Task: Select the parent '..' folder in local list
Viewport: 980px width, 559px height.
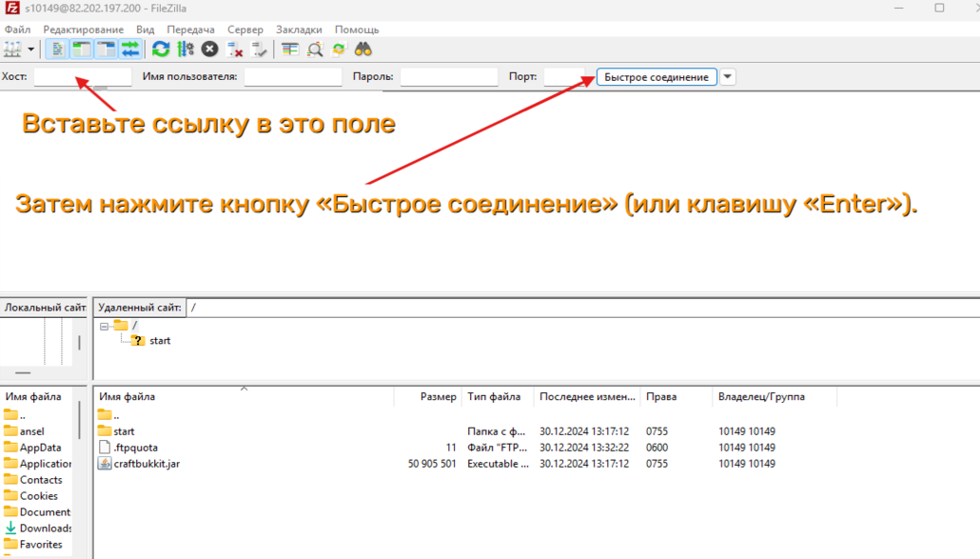Action: pos(14,415)
